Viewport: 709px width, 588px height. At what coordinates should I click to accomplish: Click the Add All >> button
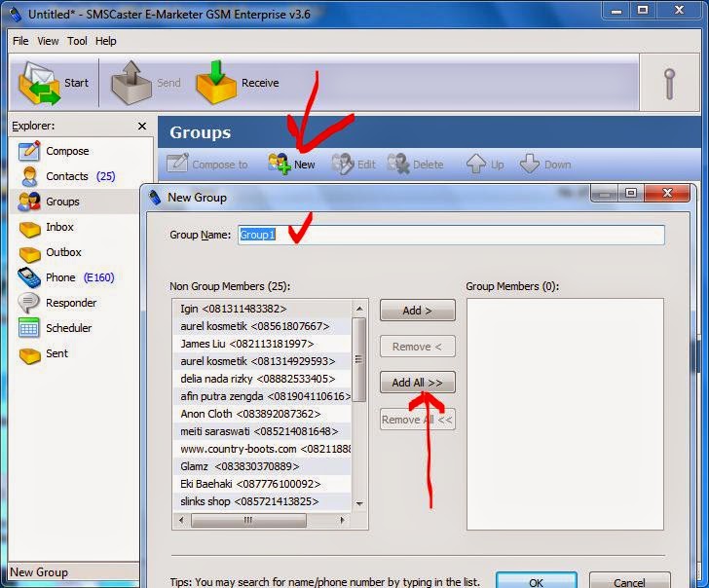click(418, 383)
